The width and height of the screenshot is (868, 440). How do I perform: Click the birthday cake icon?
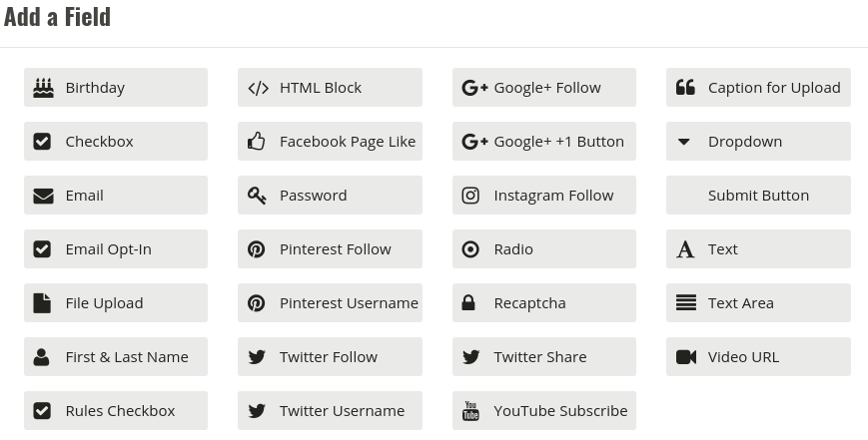43,88
